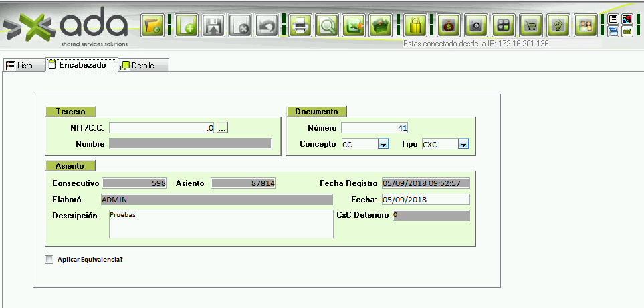Click the Número input field

[x=374, y=128]
